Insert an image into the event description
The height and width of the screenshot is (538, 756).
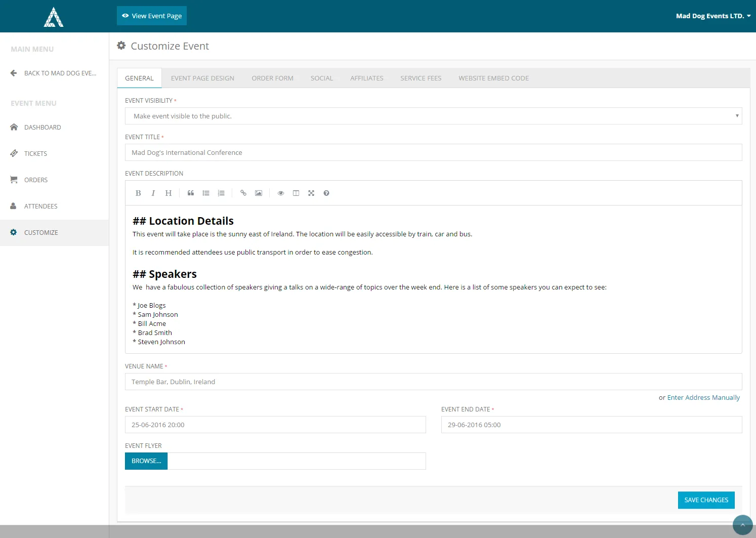pos(258,193)
